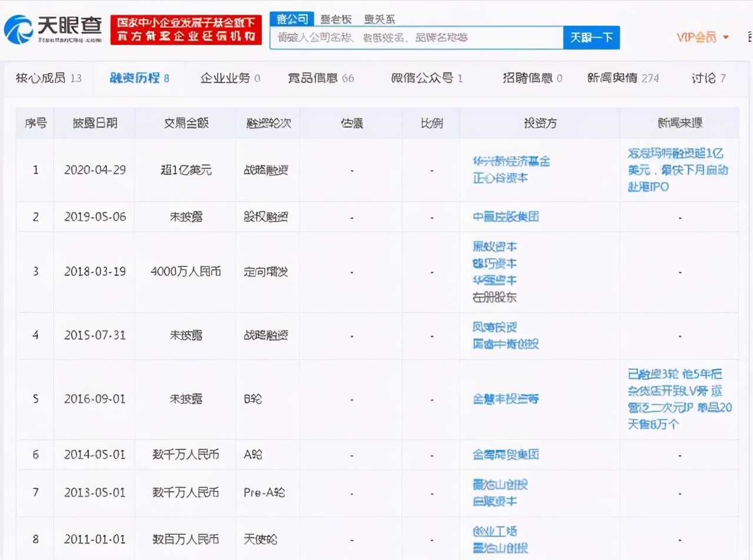
Task: Open the 讨论 tab
Action: pos(708,78)
